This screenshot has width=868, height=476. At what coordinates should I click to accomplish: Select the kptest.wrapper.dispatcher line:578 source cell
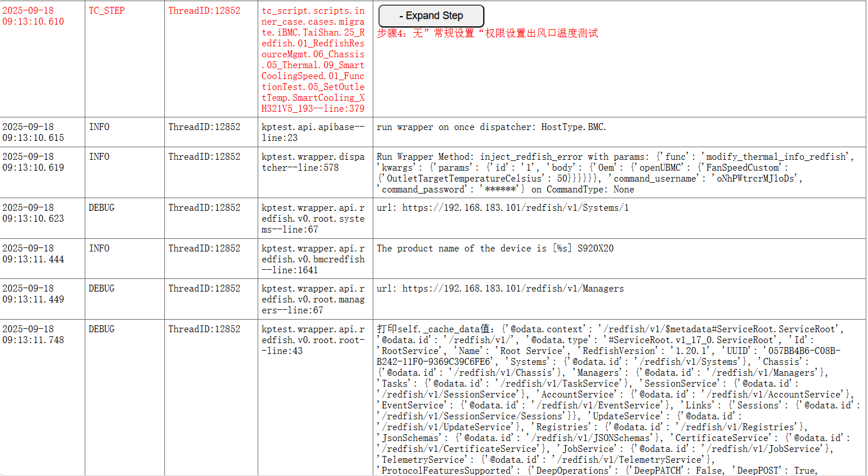(x=313, y=162)
